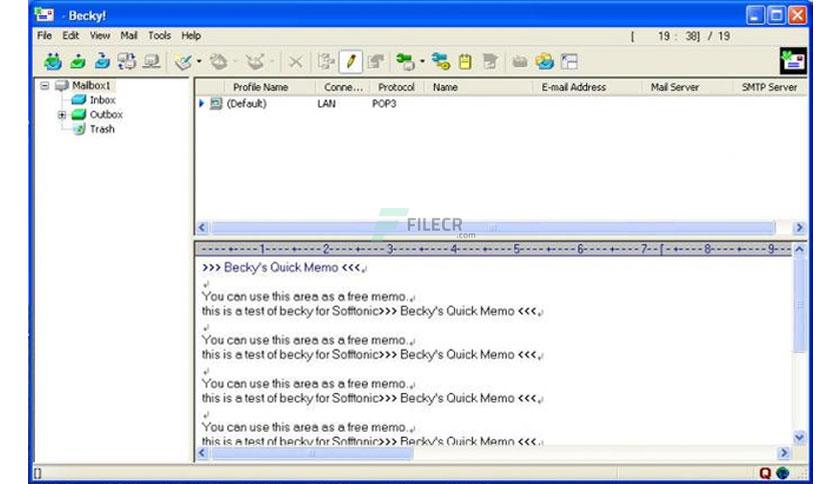Click the memo pane scroll-left arrow
This screenshot has height=484, width=836.
(202, 453)
